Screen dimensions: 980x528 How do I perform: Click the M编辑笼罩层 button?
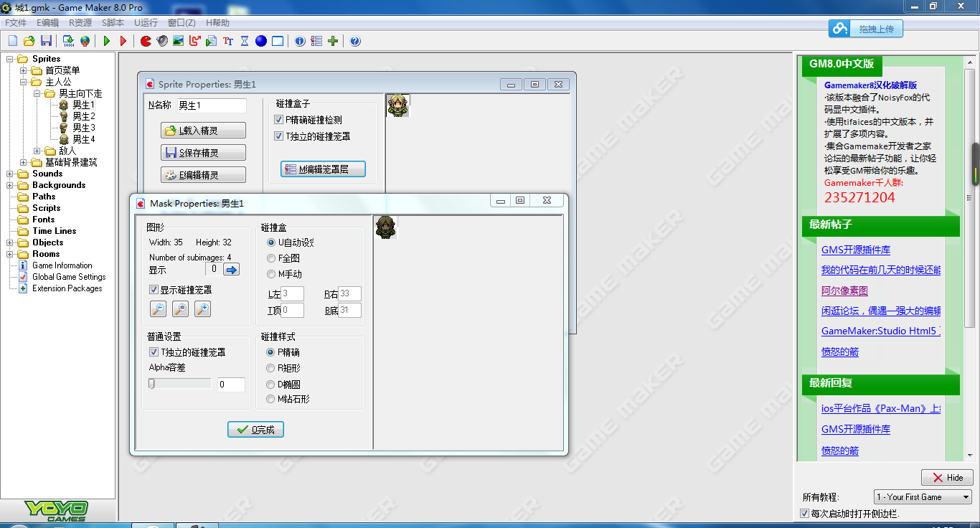coord(323,169)
